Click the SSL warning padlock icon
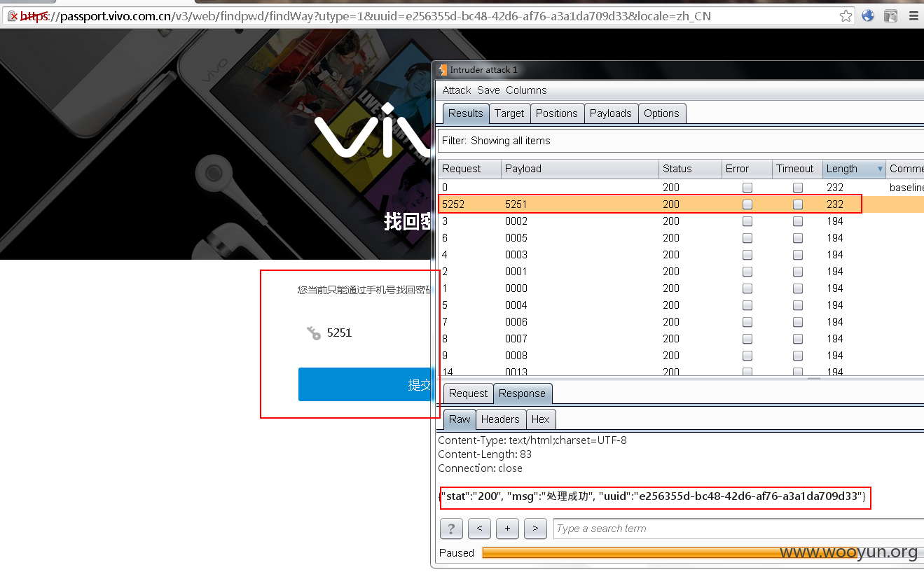924x572 pixels. 13,15
